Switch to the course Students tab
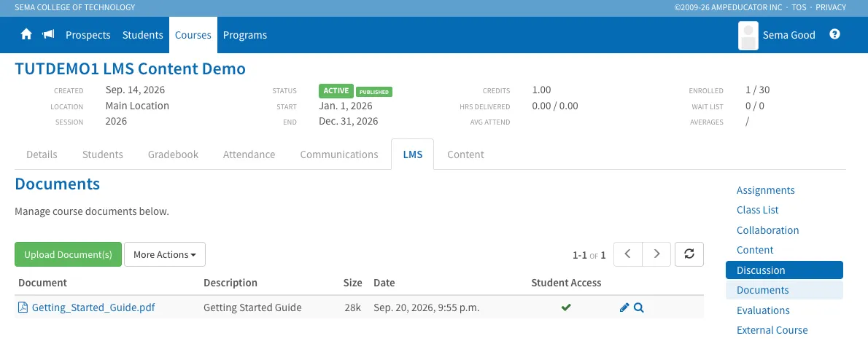Screen dimensions: 868x341 (x=102, y=154)
